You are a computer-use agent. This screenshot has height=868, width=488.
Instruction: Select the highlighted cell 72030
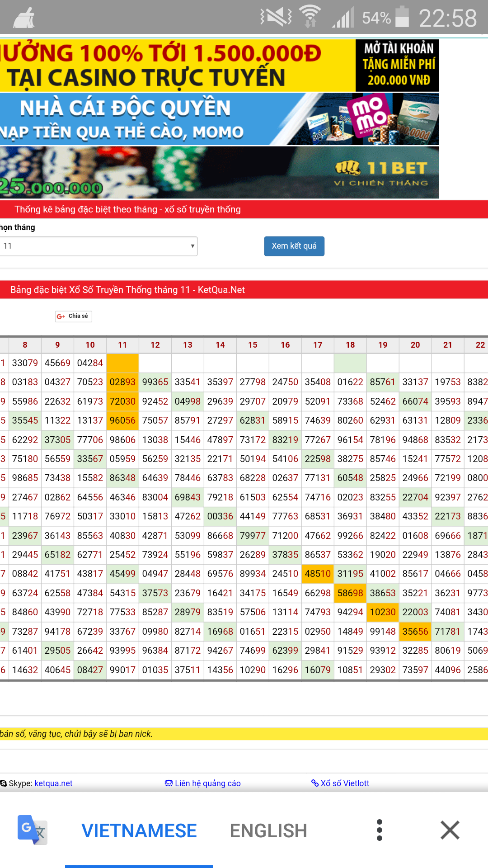pos(122,401)
